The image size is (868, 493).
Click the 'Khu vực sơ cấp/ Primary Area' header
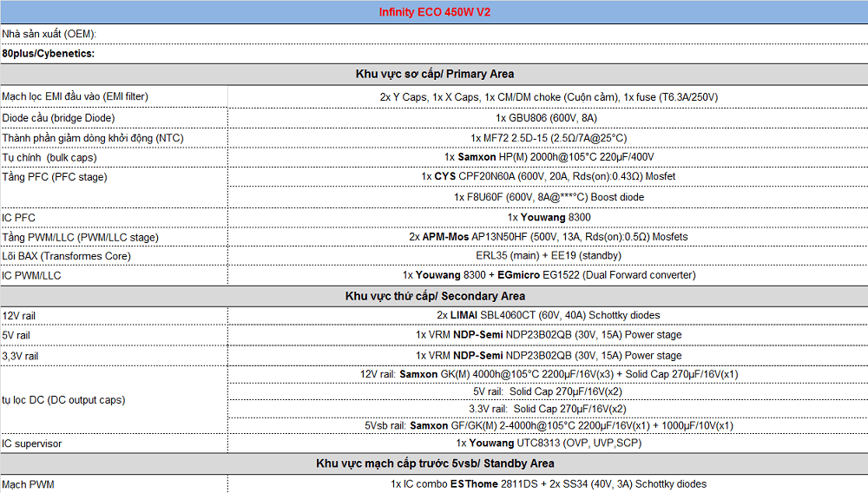(x=434, y=74)
